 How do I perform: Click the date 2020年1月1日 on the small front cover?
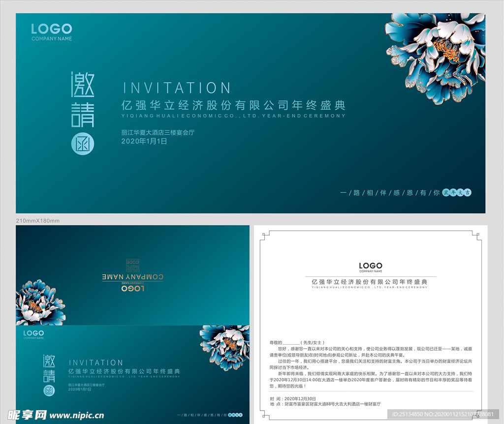pos(80,389)
